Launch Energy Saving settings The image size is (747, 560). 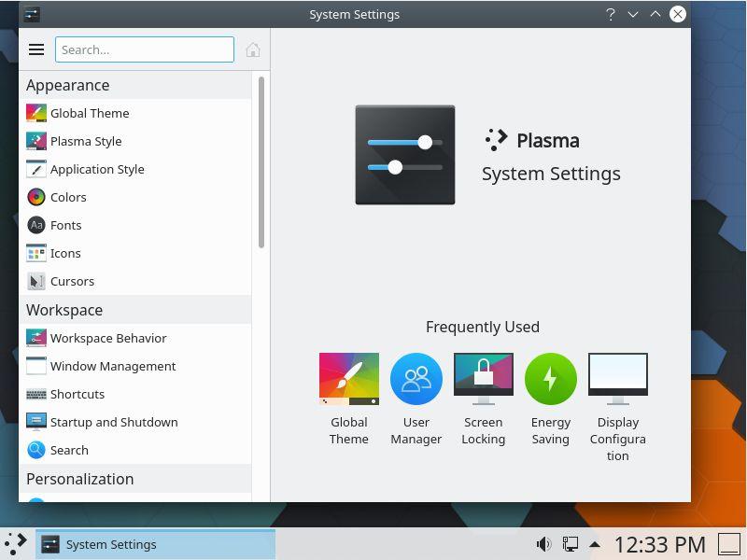(x=551, y=379)
